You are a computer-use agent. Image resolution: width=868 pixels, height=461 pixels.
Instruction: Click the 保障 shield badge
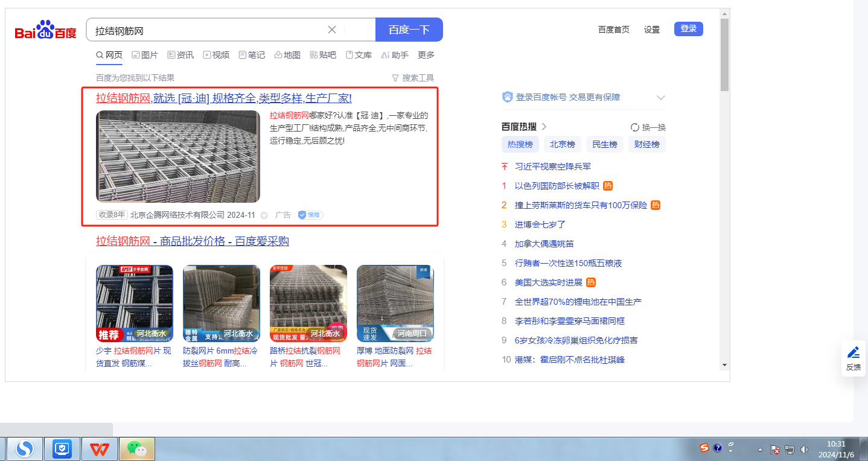[x=311, y=215]
